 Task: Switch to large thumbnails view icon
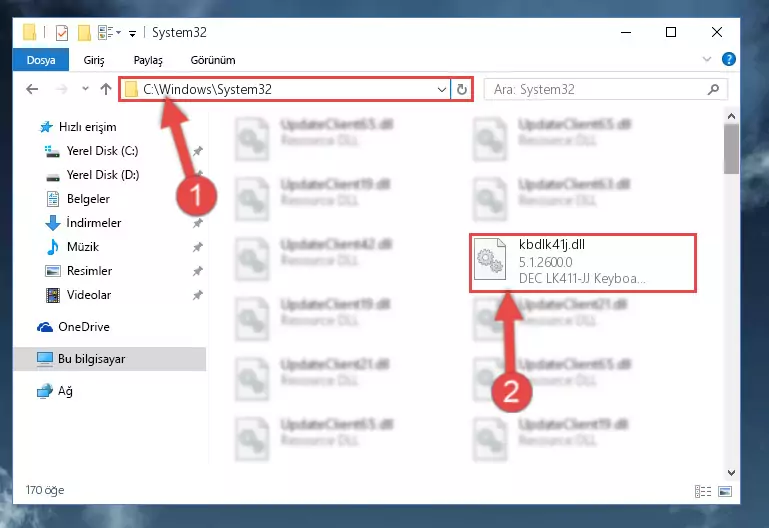point(725,491)
